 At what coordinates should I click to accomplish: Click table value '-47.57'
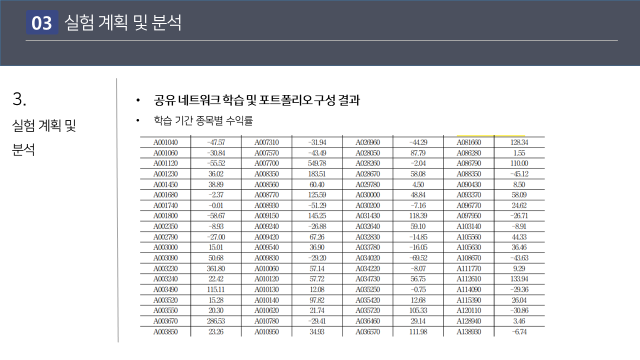[x=216, y=142]
